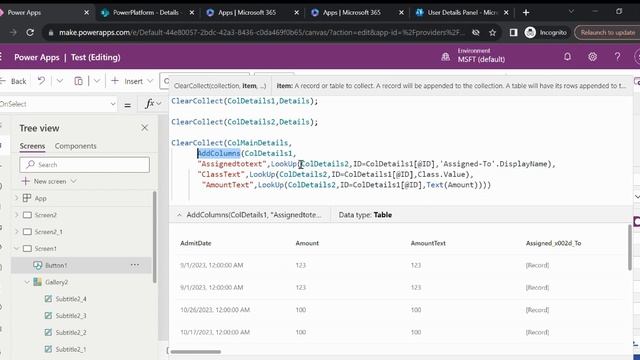The image size is (640, 360).
Task: Click the "AmountText" string in the formula
Action: pos(228,185)
